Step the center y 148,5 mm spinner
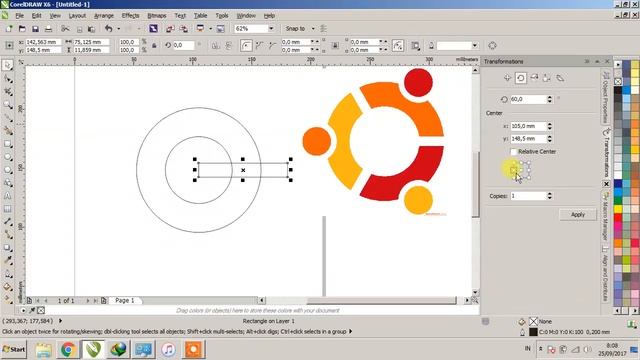640x360 pixels. coord(550,139)
